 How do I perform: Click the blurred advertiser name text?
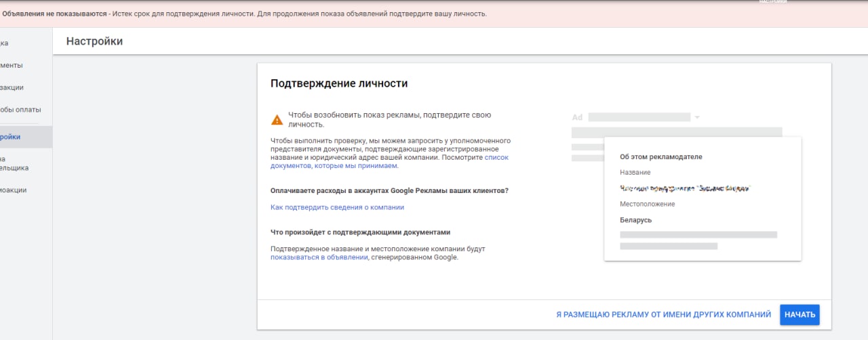(x=686, y=188)
